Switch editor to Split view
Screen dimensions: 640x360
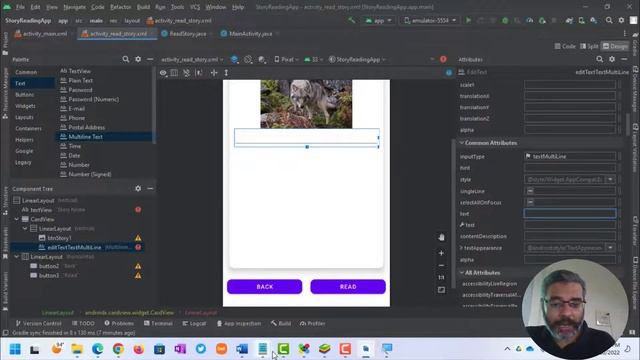[589, 46]
